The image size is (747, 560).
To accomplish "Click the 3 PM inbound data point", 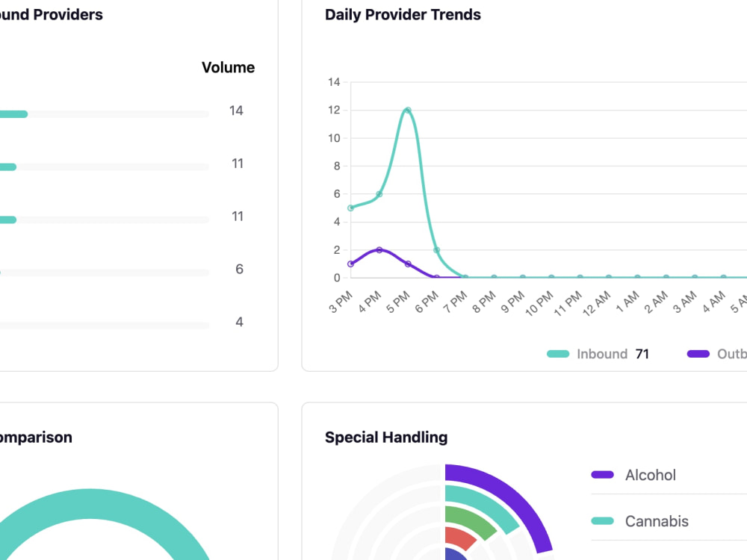I will 350,208.
